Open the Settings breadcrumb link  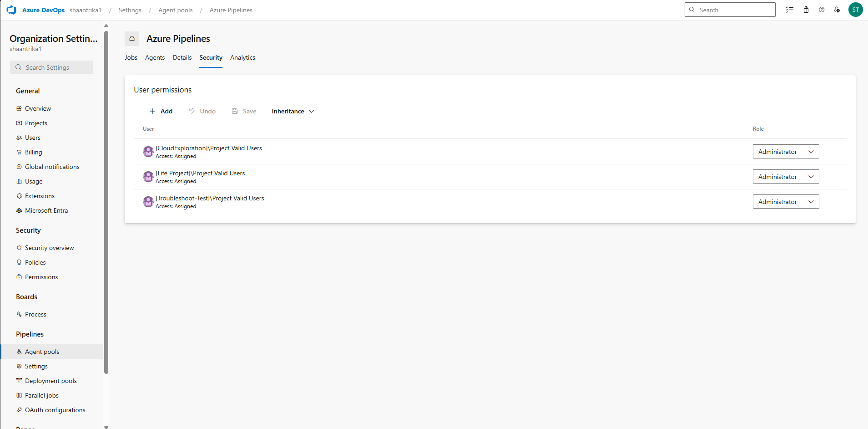click(130, 10)
